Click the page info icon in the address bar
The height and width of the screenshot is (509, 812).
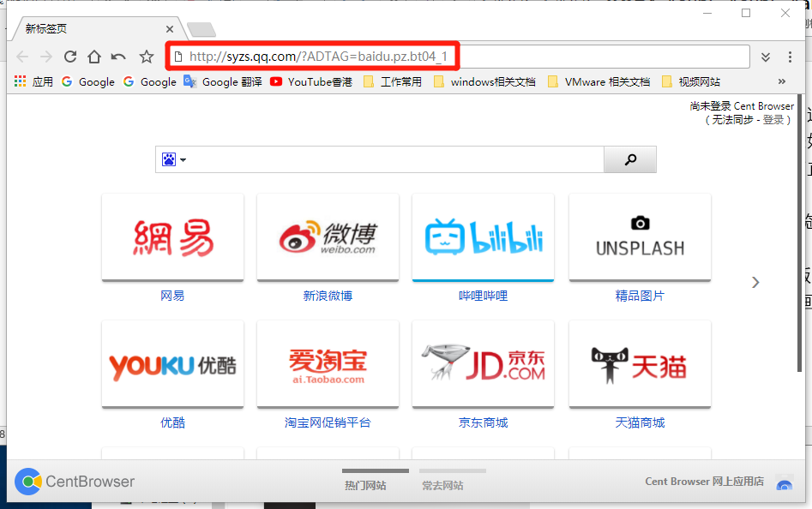[x=178, y=57]
